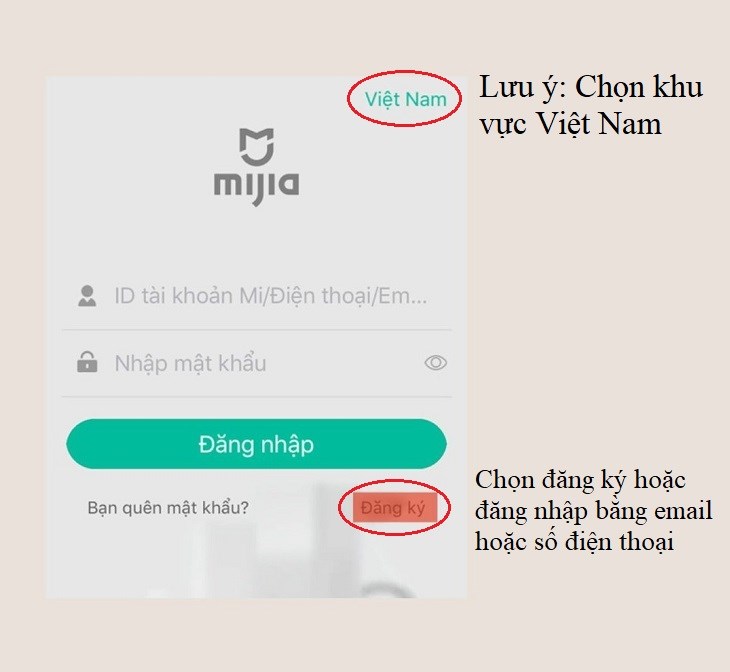Image resolution: width=730 pixels, height=672 pixels.
Task: Click the Đăng ký sign-up link
Action: tap(393, 508)
